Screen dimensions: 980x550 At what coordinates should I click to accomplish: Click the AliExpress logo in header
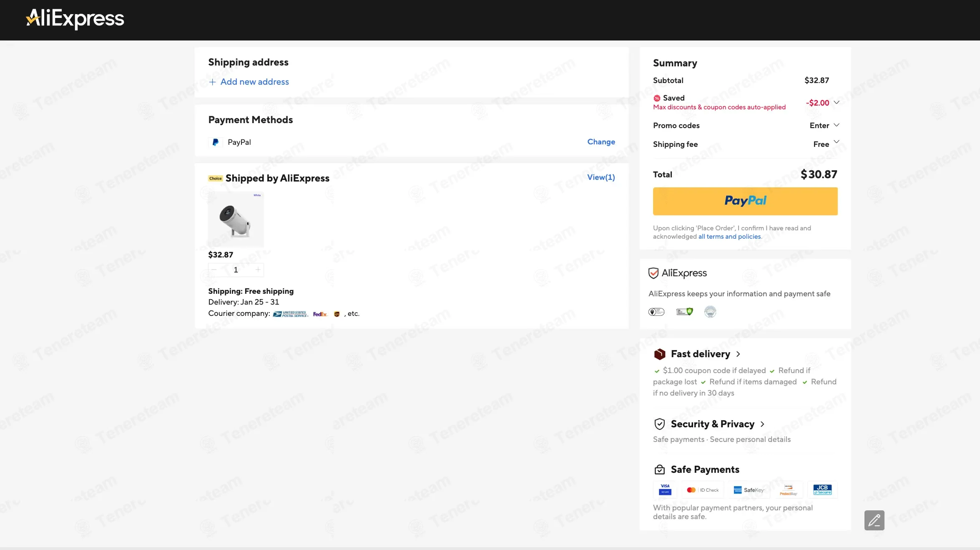tap(75, 19)
